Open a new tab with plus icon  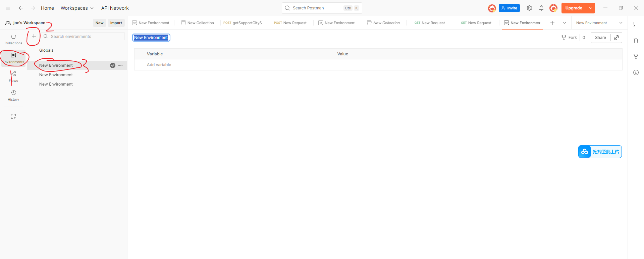(552, 23)
